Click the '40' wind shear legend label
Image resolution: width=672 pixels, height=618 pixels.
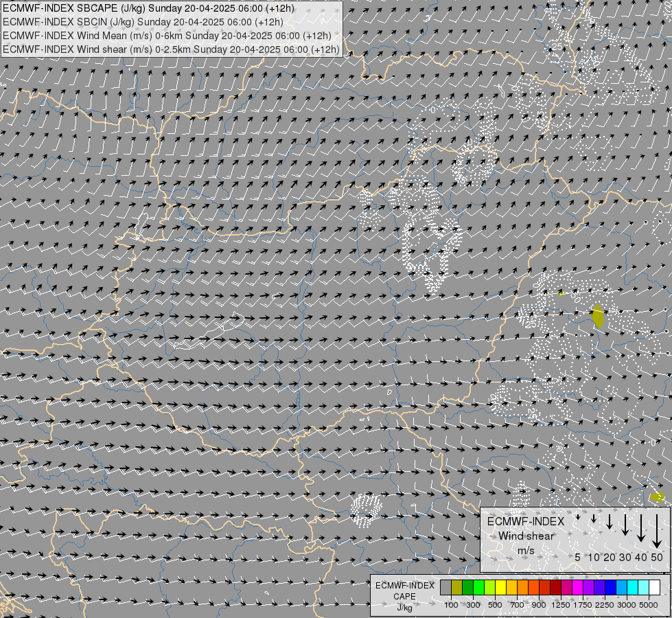point(640,557)
